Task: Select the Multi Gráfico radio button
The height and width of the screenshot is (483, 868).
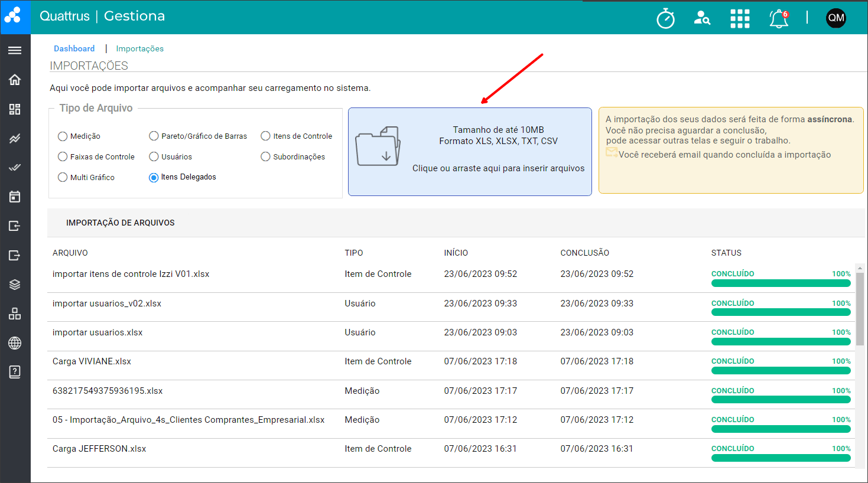Action: point(63,177)
